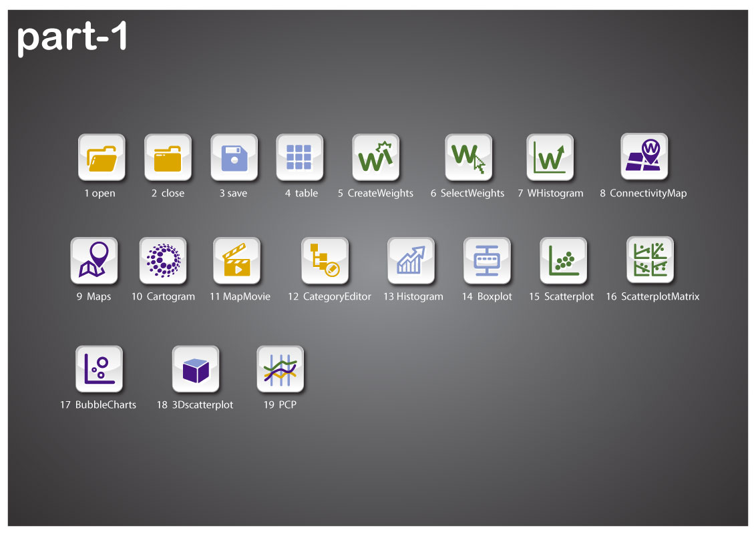Click the '12 CategoryEditor' label
Image resolution: width=756 pixels, height=534 pixels.
pos(329,296)
